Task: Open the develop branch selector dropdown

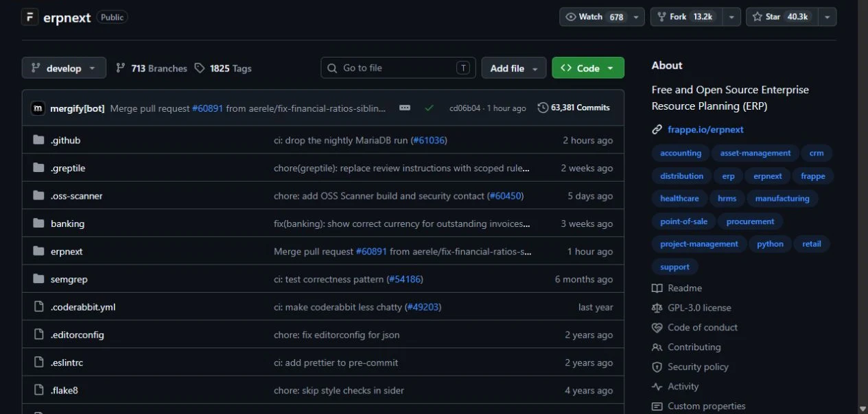Action: 64,68
